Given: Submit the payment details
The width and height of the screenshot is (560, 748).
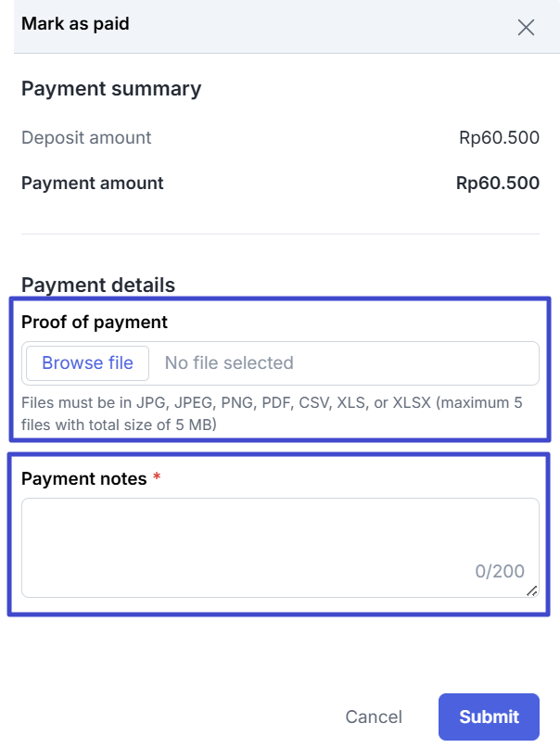Looking at the screenshot, I should 489,716.
